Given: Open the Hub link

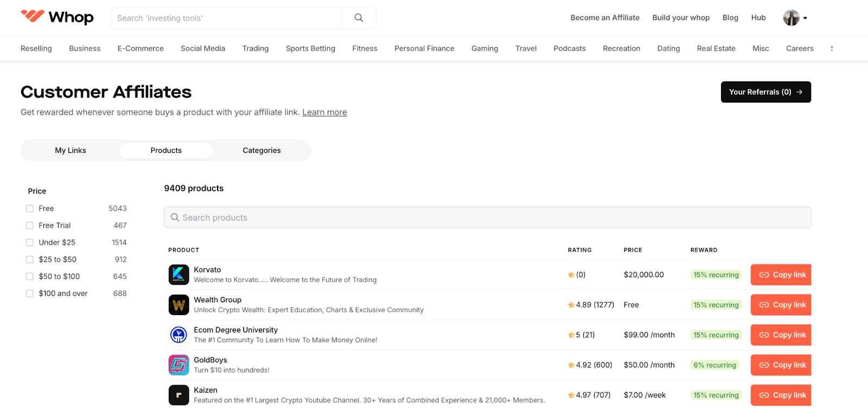Looking at the screenshot, I should point(758,17).
